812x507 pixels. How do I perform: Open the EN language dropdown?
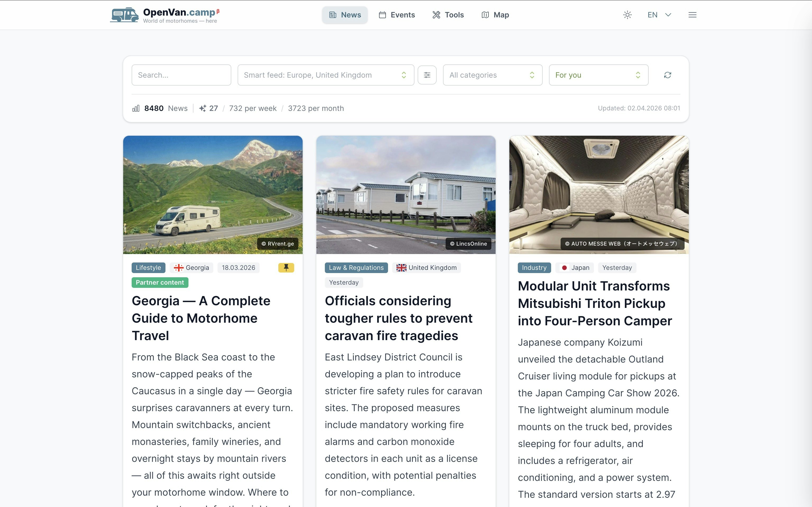[659, 15]
